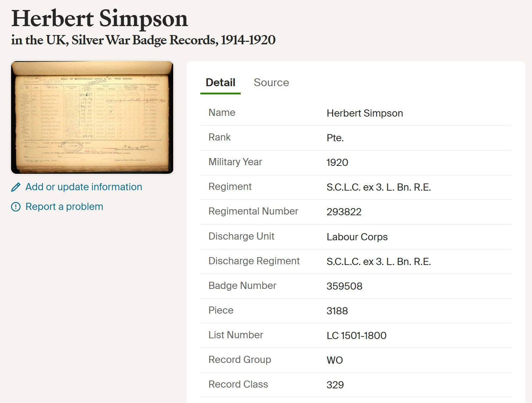Click the Discharge Unit value Labour Corps
This screenshot has width=532, height=403.
tap(357, 237)
